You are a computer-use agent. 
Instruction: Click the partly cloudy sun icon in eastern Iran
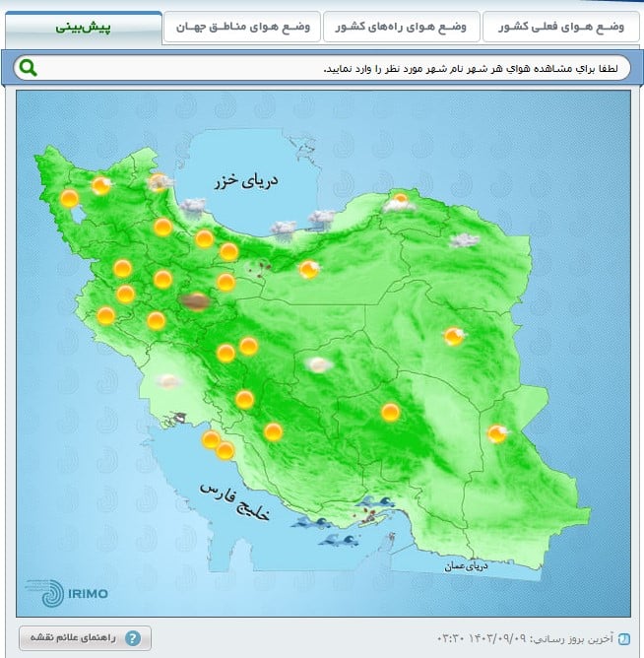(453, 337)
